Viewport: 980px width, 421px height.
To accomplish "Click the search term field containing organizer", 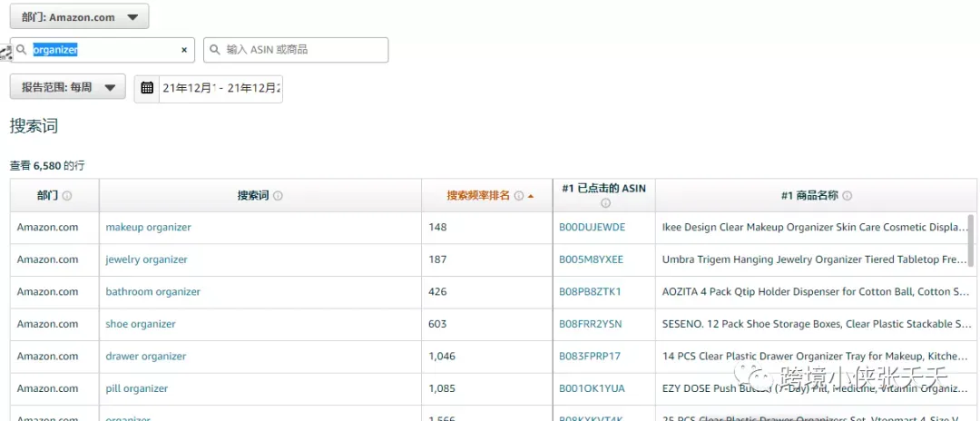I will pyautogui.click(x=103, y=50).
